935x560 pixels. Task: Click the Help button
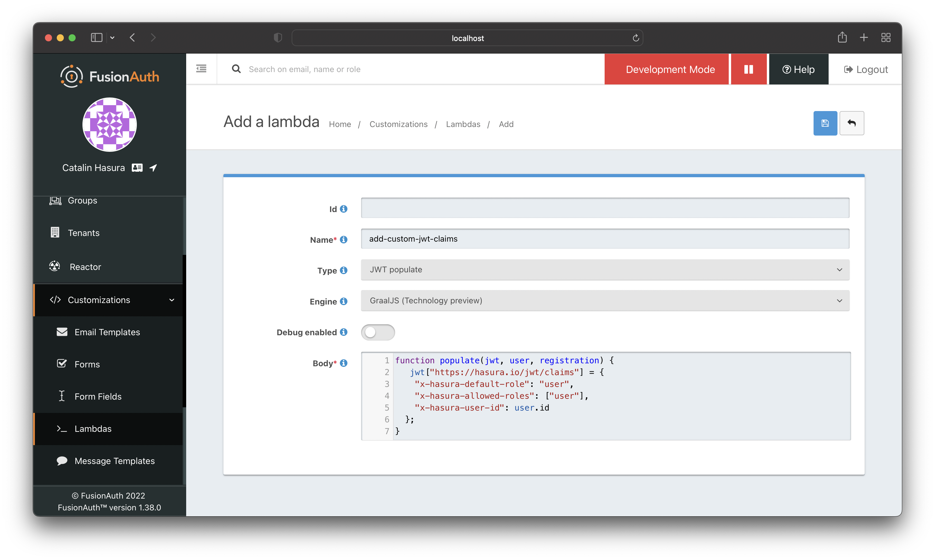pyautogui.click(x=798, y=69)
